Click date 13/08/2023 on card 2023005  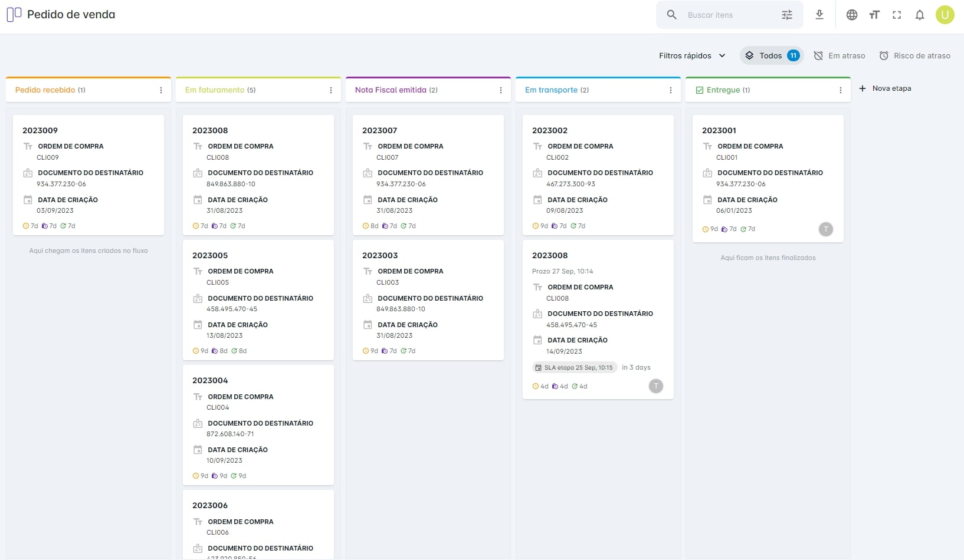(x=224, y=335)
